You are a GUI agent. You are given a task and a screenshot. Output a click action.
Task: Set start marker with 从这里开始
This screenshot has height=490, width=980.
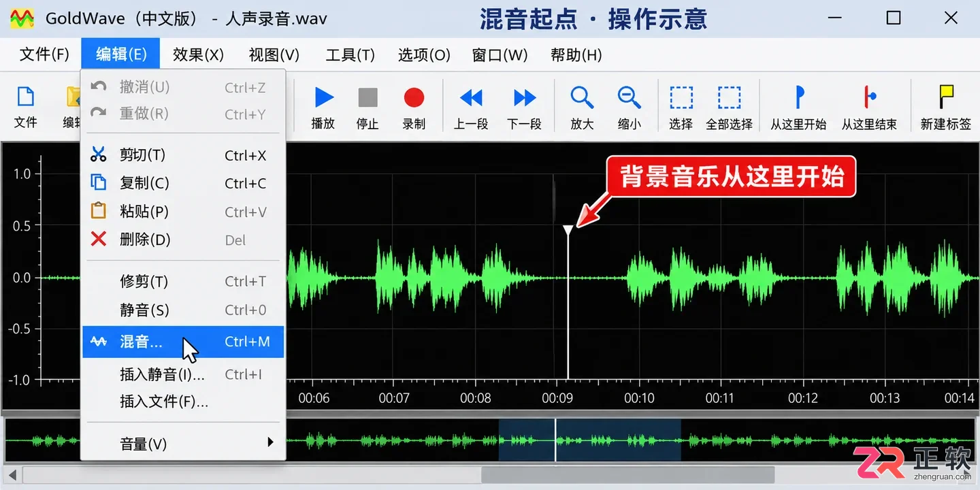[799, 97]
